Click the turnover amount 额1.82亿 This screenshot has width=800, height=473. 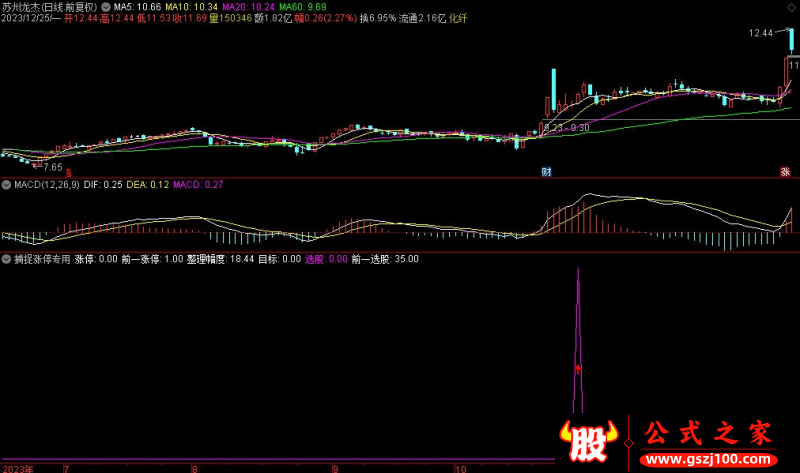(273, 18)
